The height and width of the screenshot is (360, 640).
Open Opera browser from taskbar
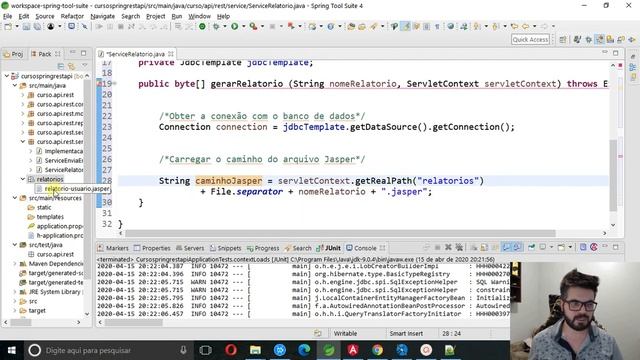click(231, 350)
